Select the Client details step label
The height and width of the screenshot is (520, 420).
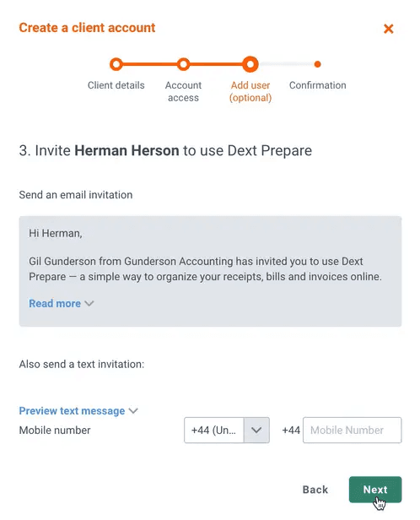(x=116, y=85)
